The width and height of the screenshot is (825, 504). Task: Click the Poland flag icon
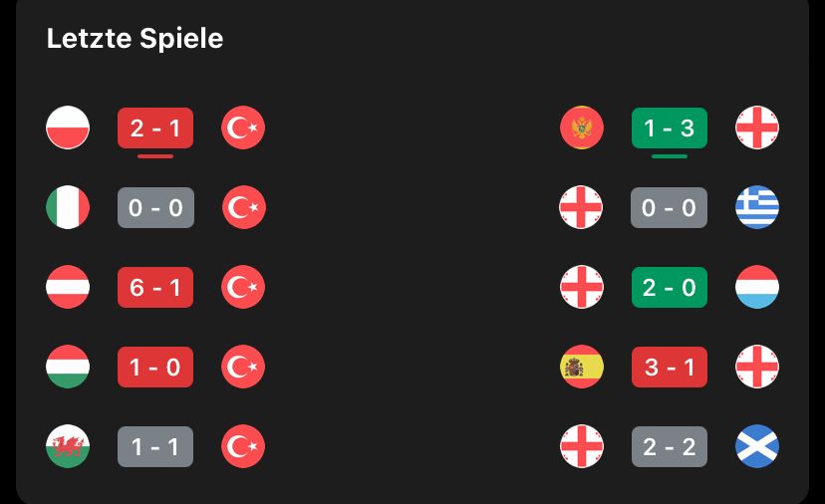[68, 127]
